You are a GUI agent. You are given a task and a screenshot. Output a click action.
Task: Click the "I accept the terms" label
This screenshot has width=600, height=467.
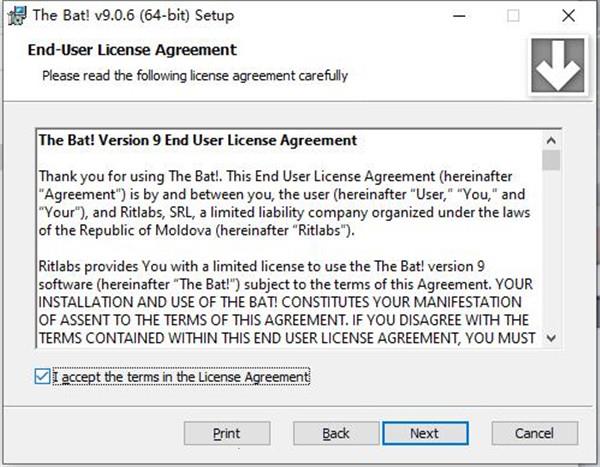pyautogui.click(x=181, y=377)
